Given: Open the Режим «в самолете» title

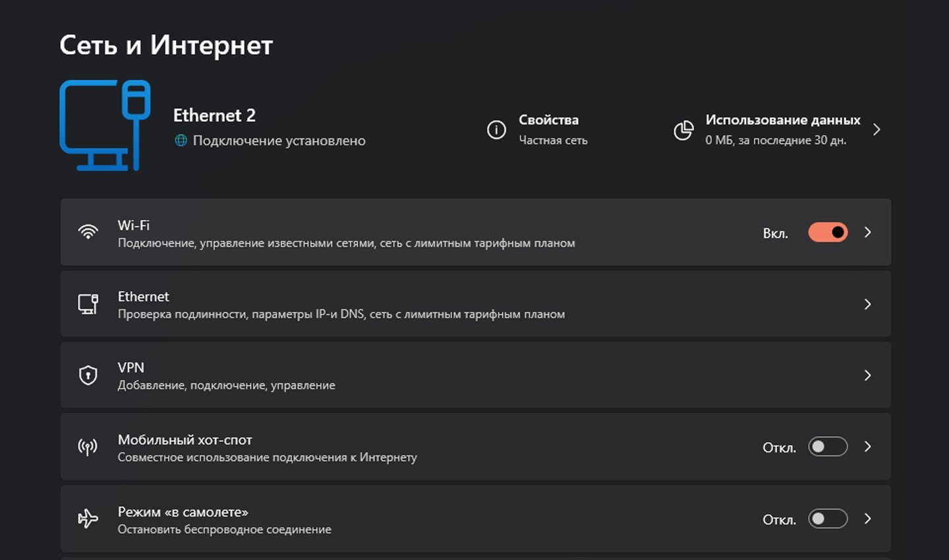Looking at the screenshot, I should click(x=183, y=512).
